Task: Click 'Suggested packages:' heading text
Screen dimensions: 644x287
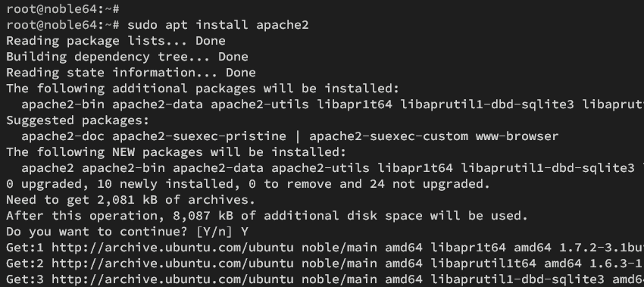Action: 78,120
